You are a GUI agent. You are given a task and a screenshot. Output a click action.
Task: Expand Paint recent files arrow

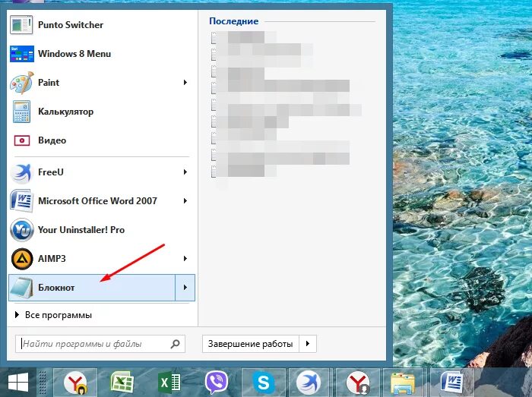185,83
